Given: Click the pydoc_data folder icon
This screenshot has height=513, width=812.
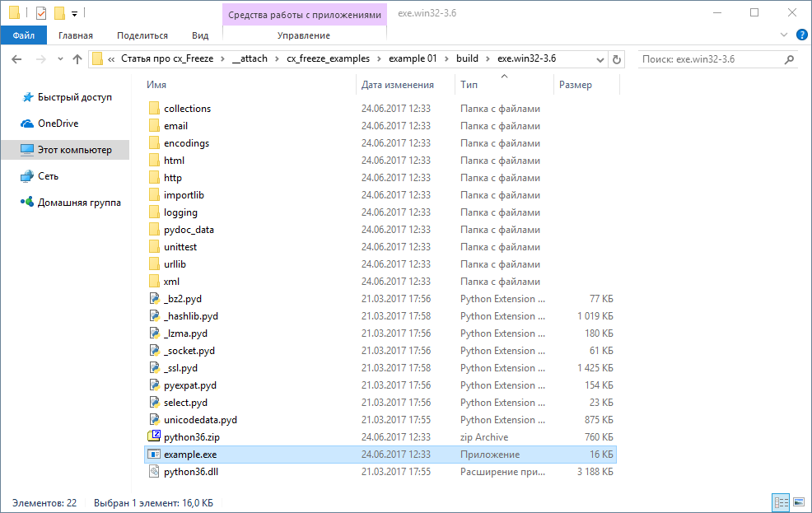Looking at the screenshot, I should click(154, 229).
